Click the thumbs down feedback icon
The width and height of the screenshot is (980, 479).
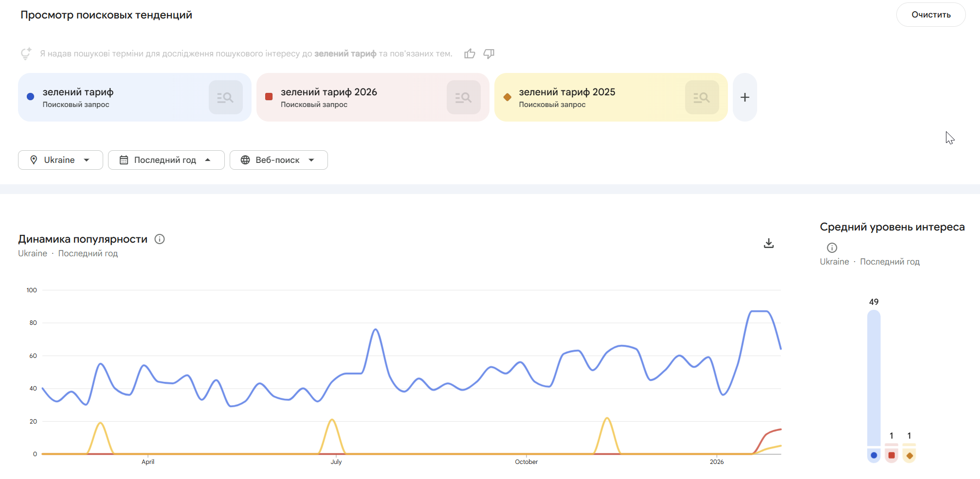489,53
